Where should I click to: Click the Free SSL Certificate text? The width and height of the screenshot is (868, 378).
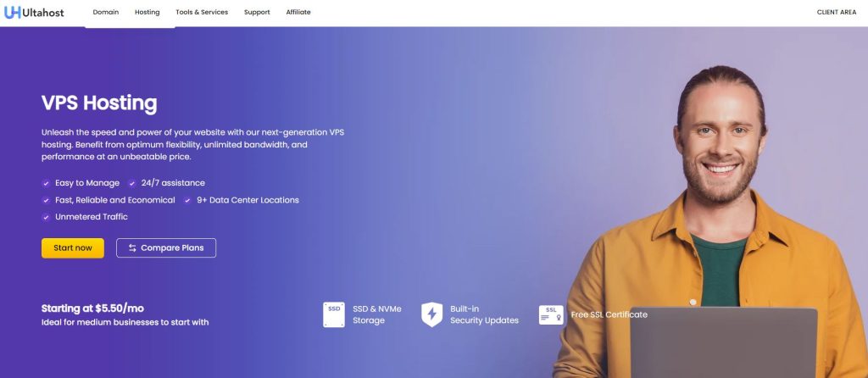click(x=609, y=314)
